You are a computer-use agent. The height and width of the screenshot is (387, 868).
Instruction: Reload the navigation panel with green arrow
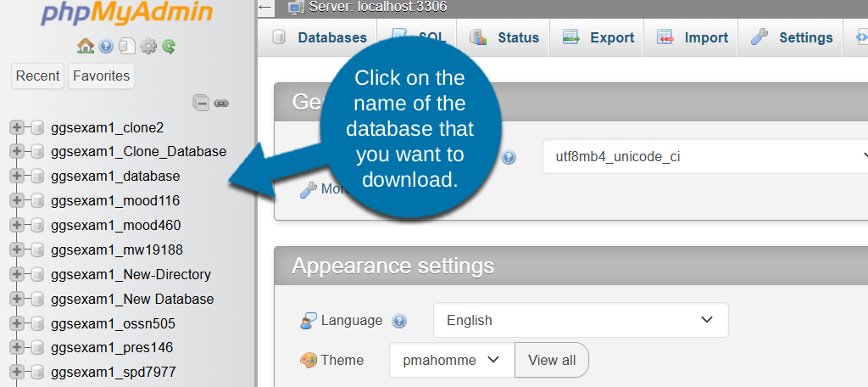169,47
